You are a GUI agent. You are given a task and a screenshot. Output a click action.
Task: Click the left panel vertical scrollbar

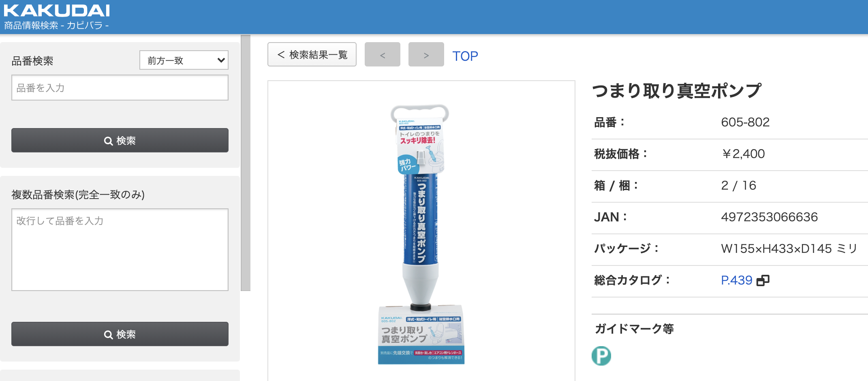click(246, 163)
